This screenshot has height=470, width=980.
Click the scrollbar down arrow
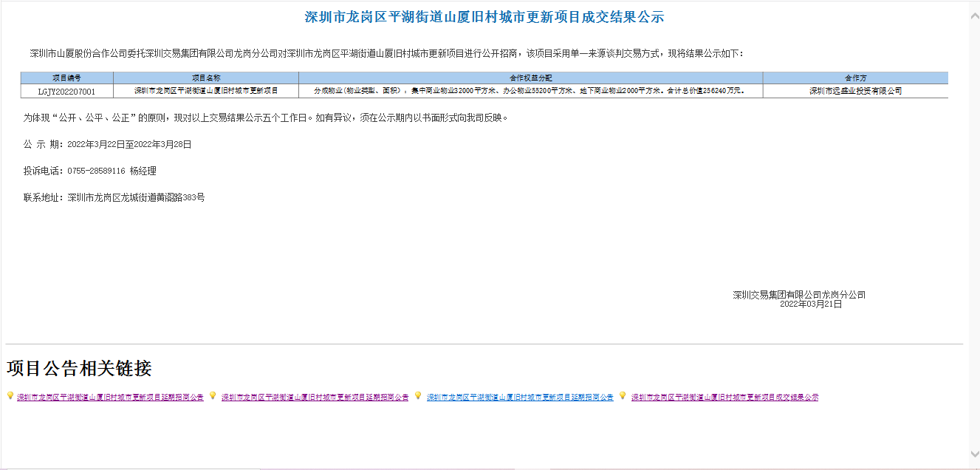(x=973, y=454)
